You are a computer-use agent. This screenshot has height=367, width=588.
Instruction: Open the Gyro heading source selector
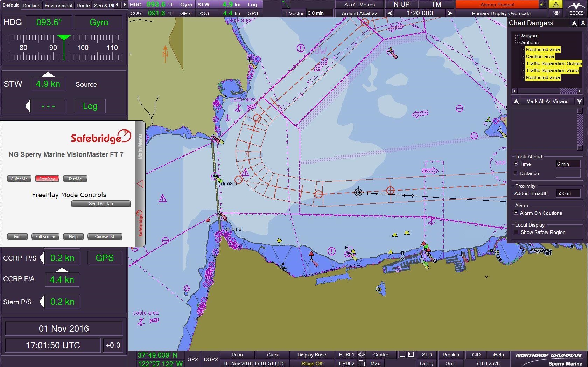tap(99, 22)
